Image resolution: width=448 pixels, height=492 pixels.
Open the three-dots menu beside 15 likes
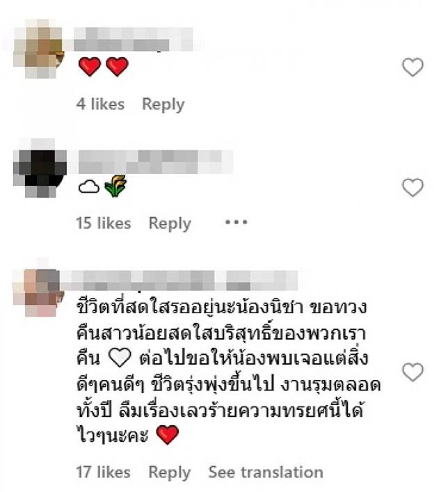coord(237,222)
